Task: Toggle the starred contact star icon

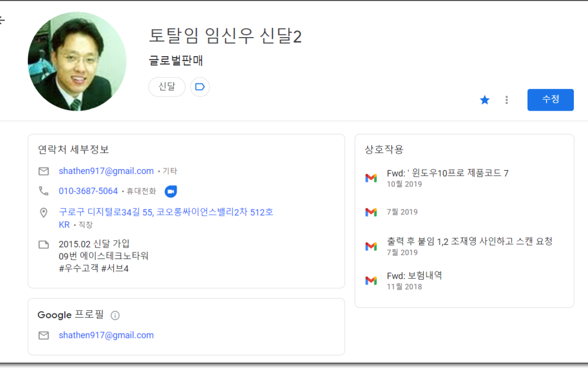Action: coord(485,100)
